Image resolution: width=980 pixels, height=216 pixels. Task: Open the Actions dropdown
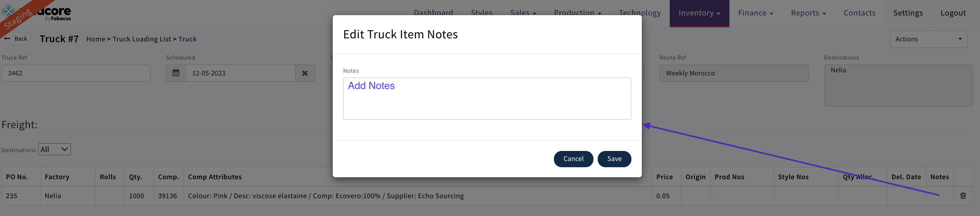point(928,39)
